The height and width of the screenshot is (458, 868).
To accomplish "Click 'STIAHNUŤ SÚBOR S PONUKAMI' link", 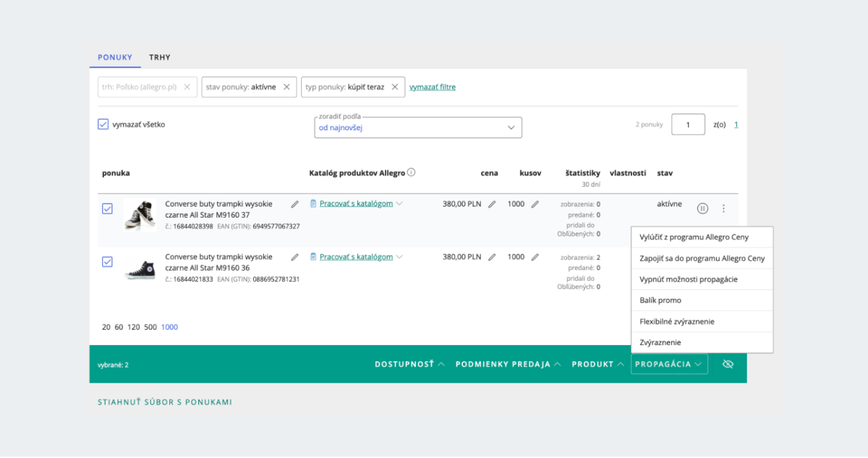I will [x=165, y=402].
